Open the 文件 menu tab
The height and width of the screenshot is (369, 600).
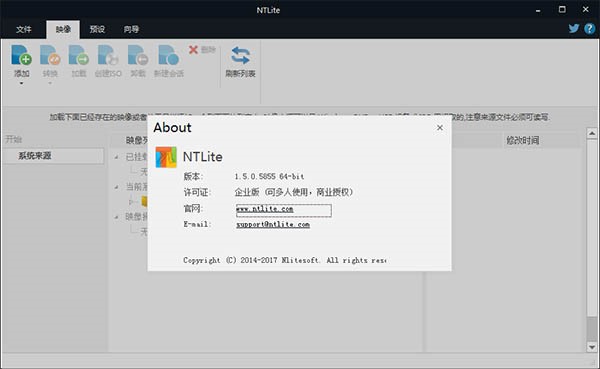pyautogui.click(x=24, y=29)
